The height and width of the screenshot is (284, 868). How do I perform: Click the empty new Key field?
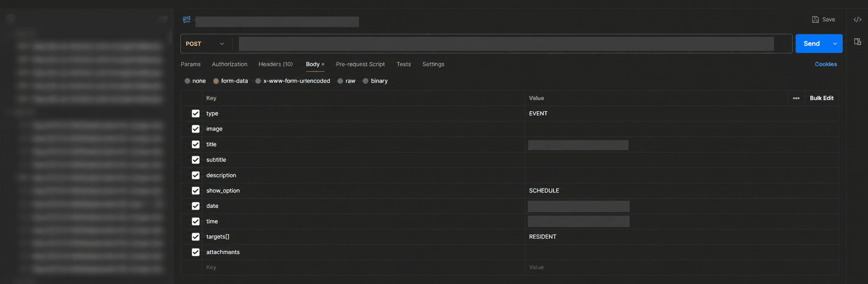point(364,267)
